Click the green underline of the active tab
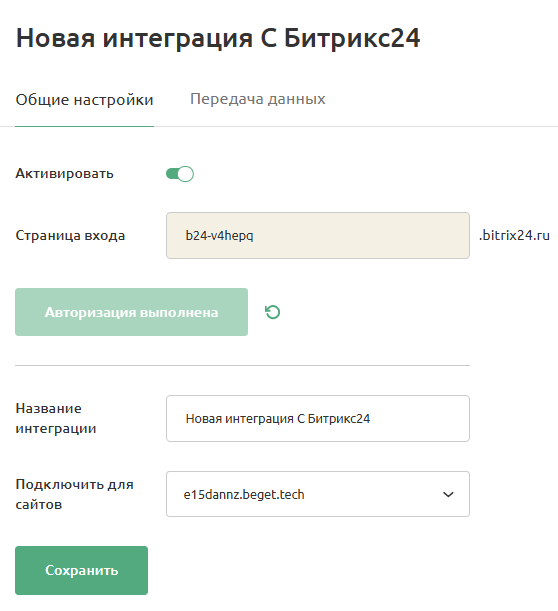Screen dimensions: 558x611 [x=85, y=126]
